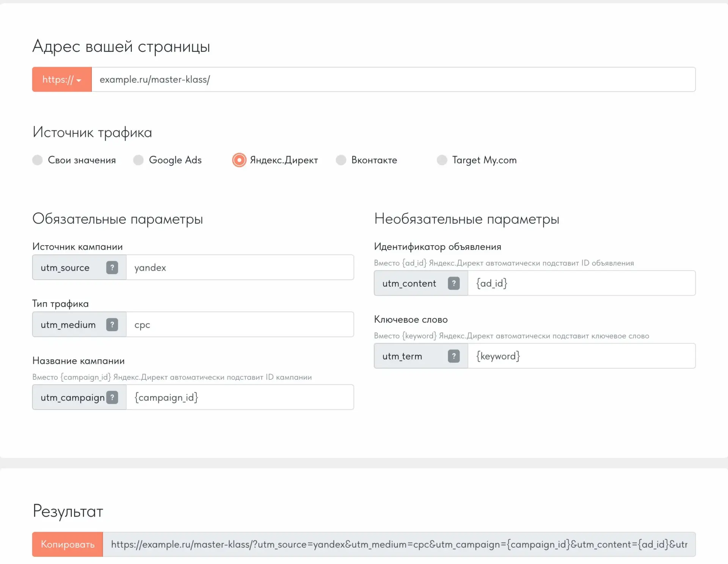Open the https:// protocol dropdown
Screen dimensions: 728x564
62,80
